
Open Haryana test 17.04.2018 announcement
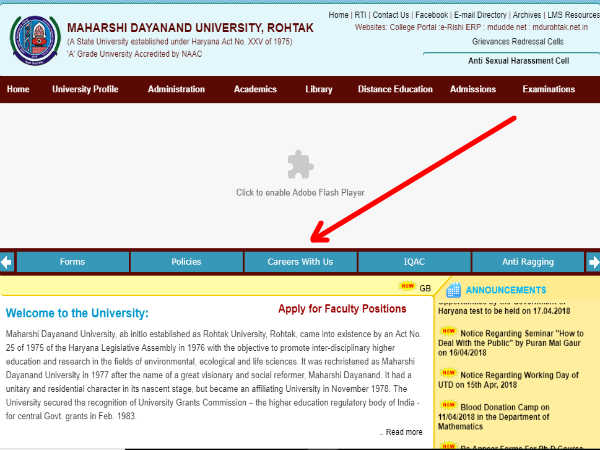[x=504, y=311]
